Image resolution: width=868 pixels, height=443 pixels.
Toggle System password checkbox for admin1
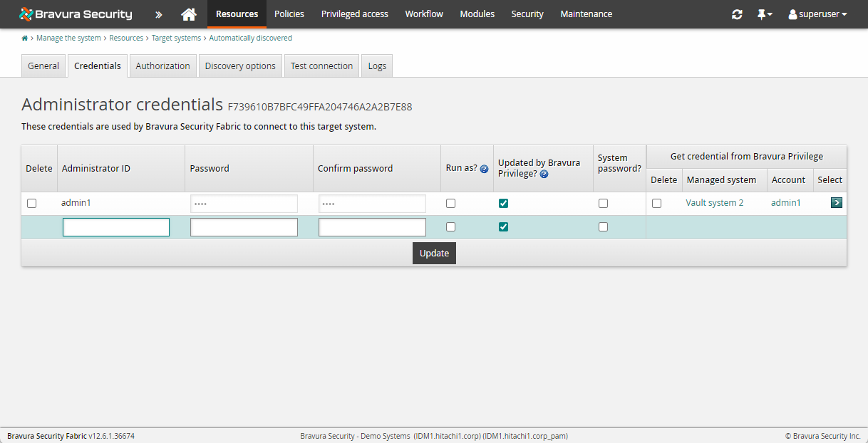604,204
